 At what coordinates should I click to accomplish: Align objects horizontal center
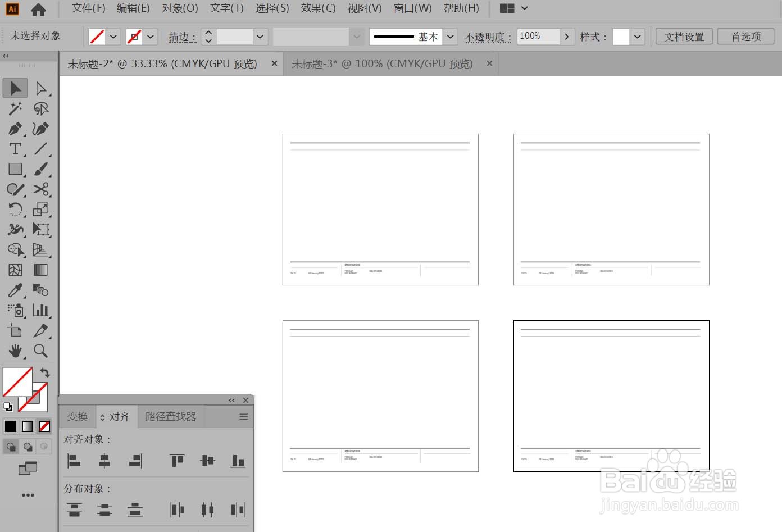tap(104, 461)
